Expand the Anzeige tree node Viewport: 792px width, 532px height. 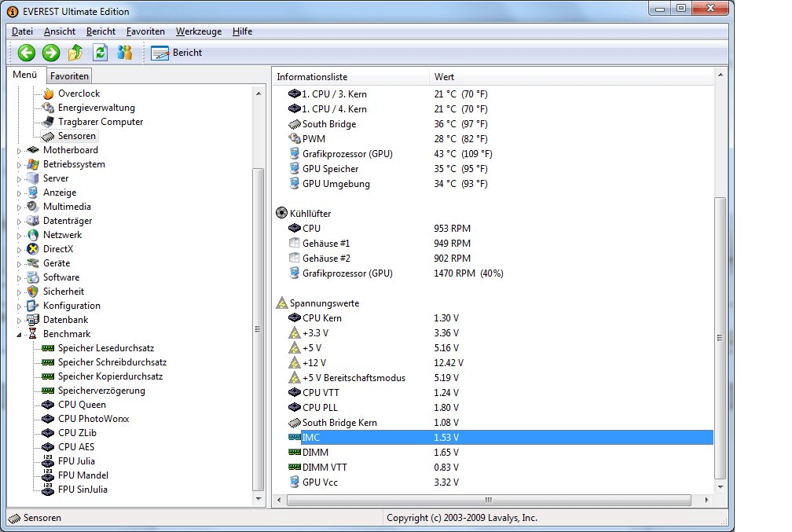click(x=19, y=193)
